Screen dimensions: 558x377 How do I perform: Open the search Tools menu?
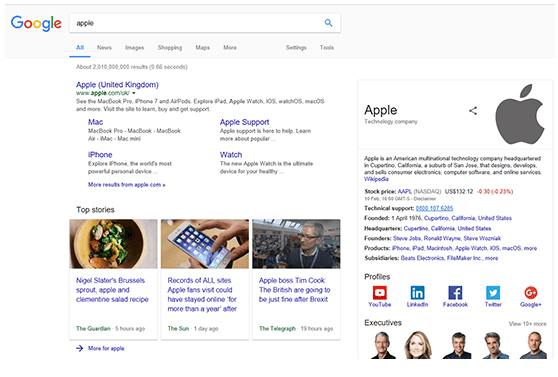tap(327, 47)
